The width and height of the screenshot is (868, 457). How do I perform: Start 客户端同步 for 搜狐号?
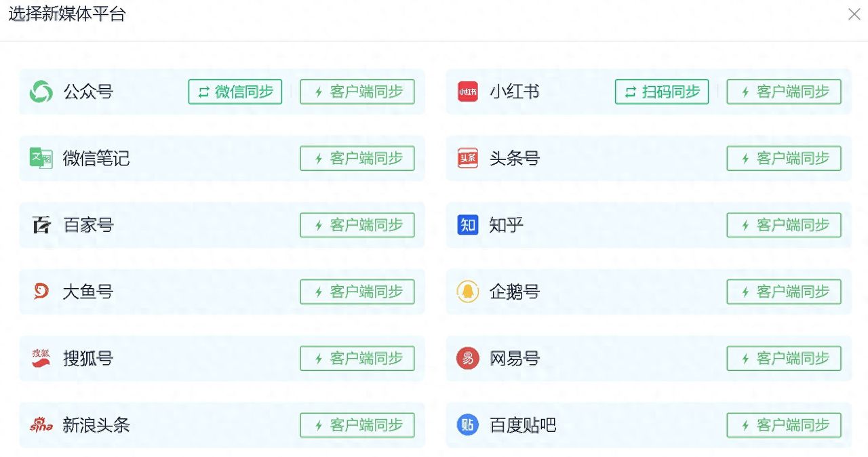tap(357, 358)
